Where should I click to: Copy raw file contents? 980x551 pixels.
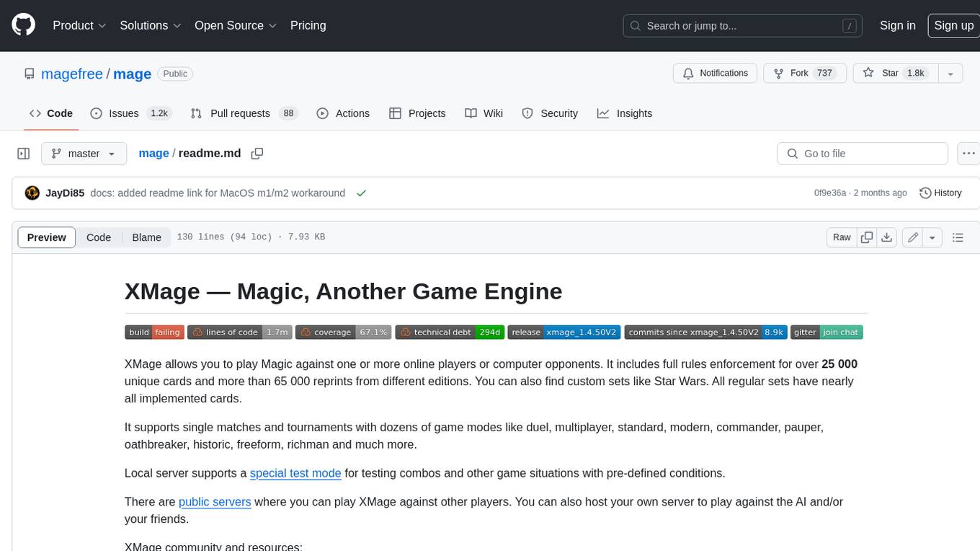[x=867, y=237]
